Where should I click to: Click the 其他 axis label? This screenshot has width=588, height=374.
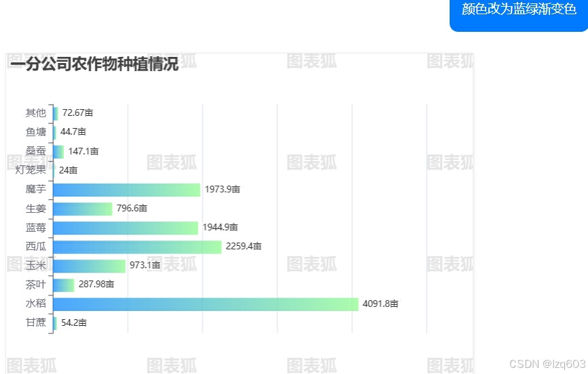pyautogui.click(x=36, y=112)
